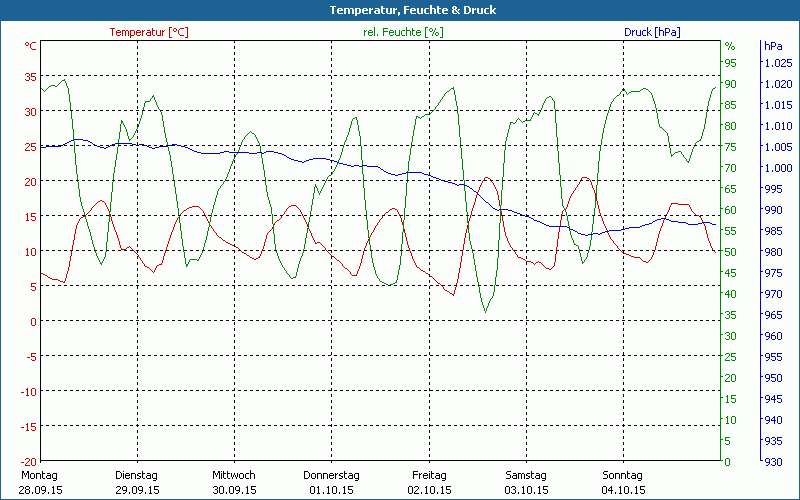Click the 'Sonntag' day label
800x500 pixels.
622,475
